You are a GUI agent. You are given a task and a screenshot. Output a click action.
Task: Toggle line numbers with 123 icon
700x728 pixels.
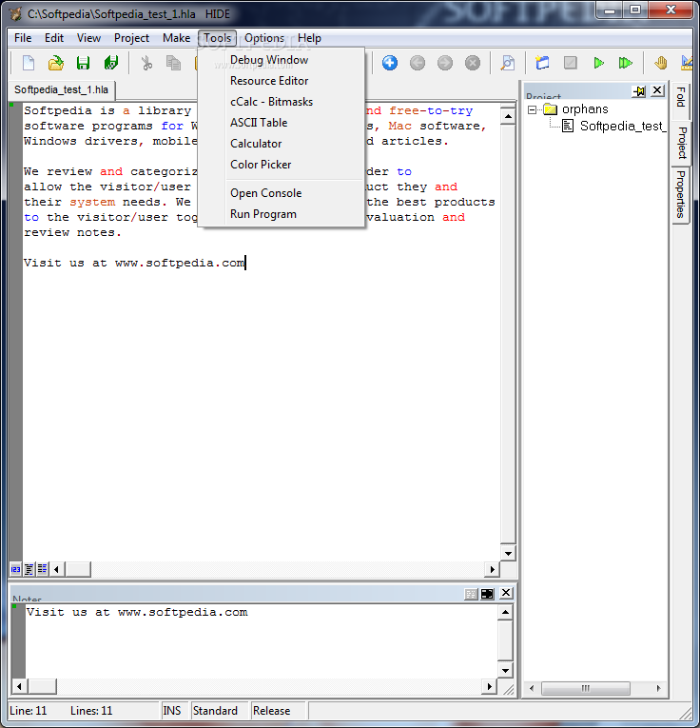click(x=15, y=569)
